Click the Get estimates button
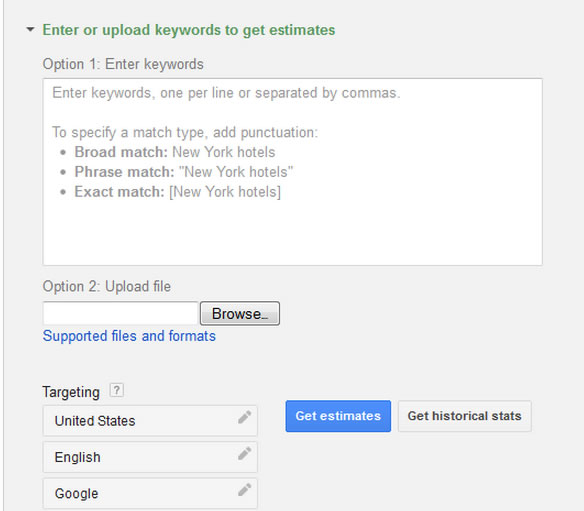This screenshot has height=511, width=584. point(338,416)
